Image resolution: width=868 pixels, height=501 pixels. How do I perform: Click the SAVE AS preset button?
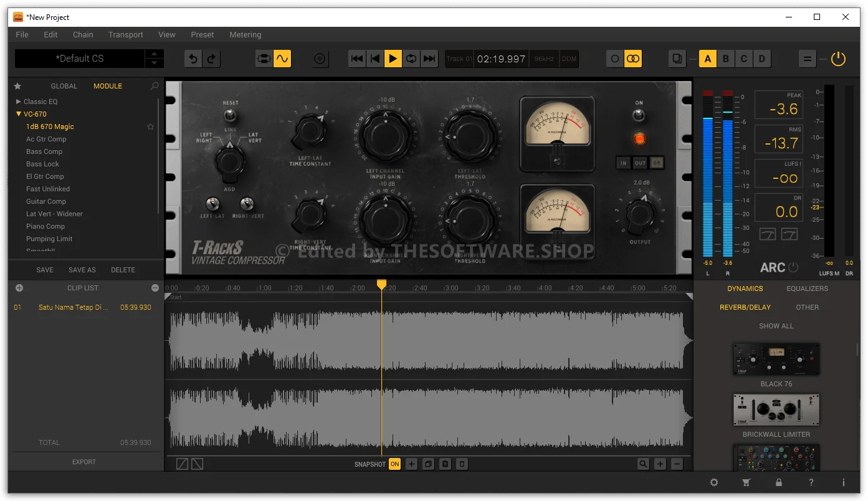click(x=82, y=270)
